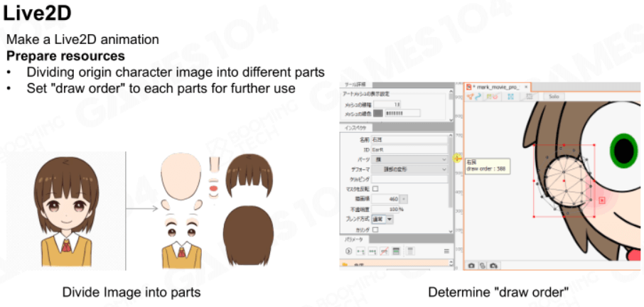The height and width of the screenshot is (307, 644).
Task: Click the blue fit-to-view icon in canvas toolbar
Action: (511, 97)
